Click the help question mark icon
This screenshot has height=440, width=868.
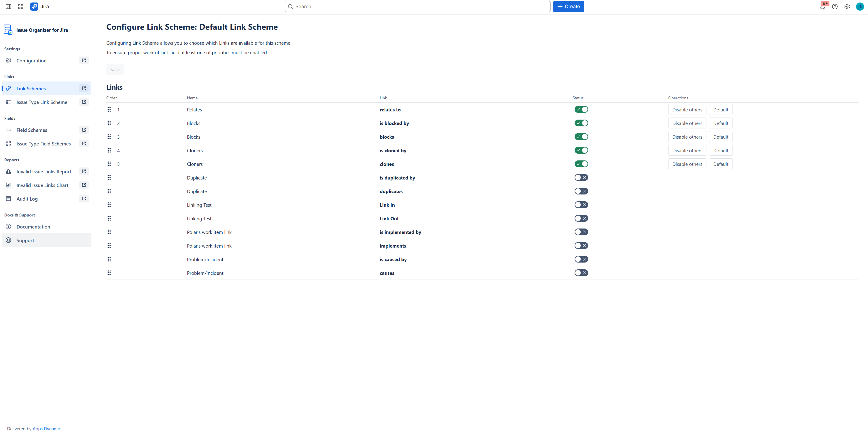point(835,6)
